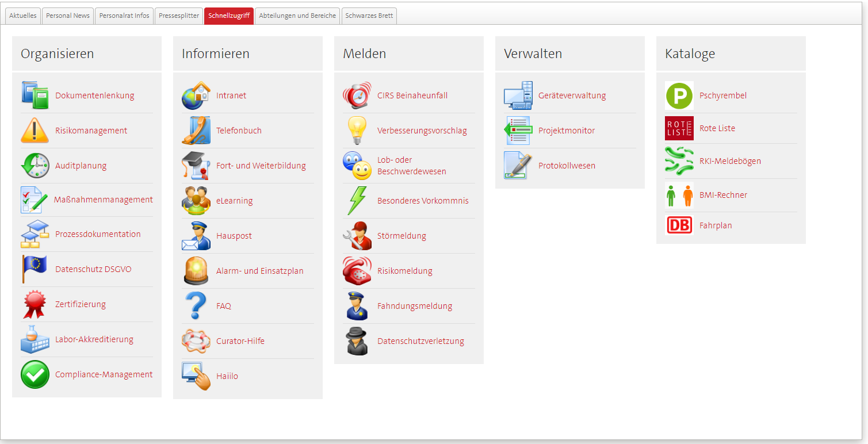The width and height of the screenshot is (868, 444).
Task: Open the BMI-Rechner figures icon
Action: click(x=679, y=195)
